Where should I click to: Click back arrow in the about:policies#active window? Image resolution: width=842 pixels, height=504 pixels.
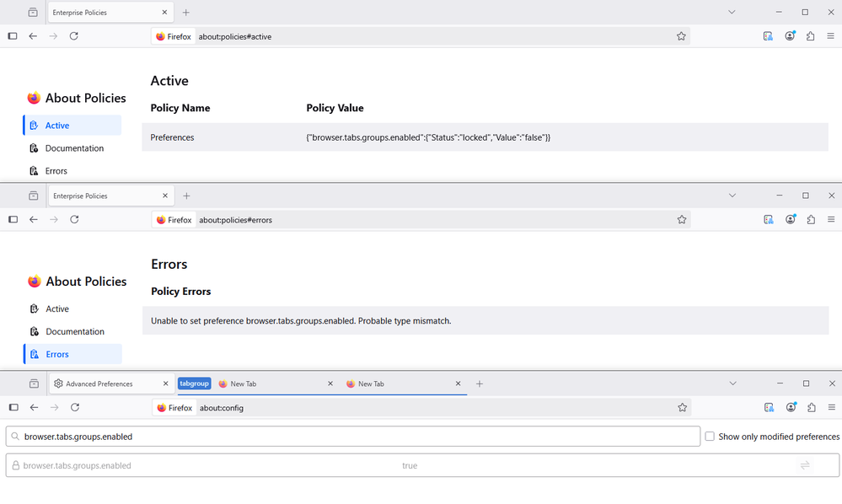click(33, 36)
